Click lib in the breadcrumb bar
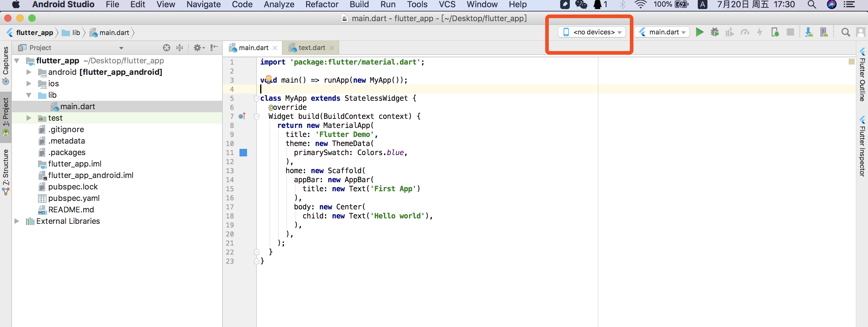 tap(76, 33)
